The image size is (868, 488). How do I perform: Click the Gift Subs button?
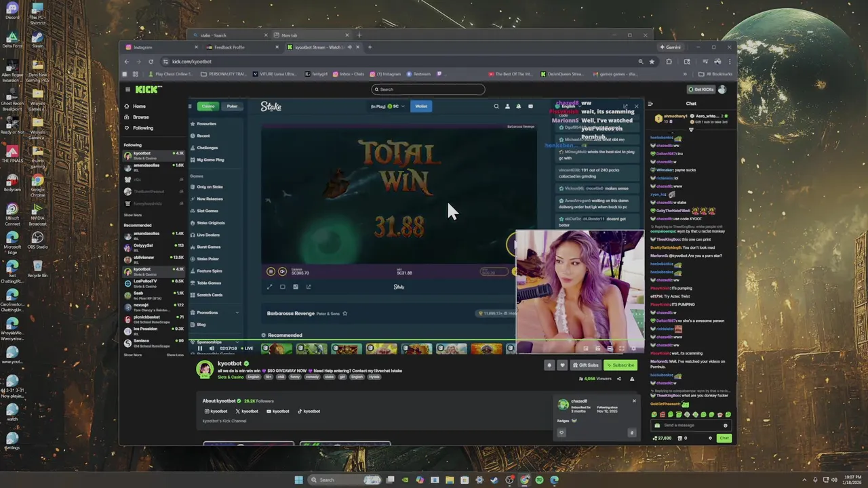tap(585, 365)
